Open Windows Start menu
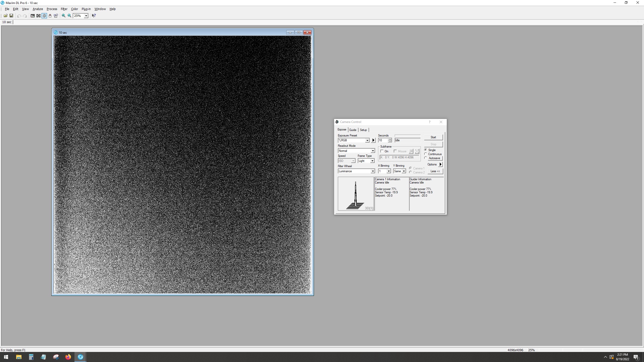Image resolution: width=644 pixels, height=362 pixels. click(6, 357)
